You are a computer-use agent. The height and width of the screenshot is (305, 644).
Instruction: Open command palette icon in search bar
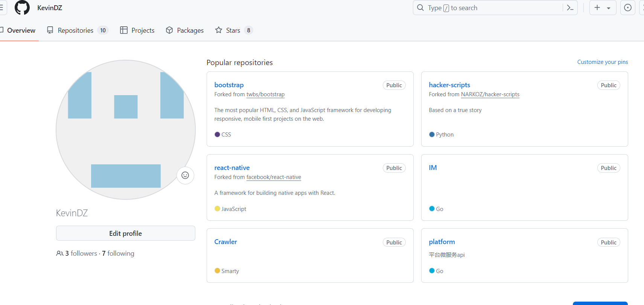(570, 8)
